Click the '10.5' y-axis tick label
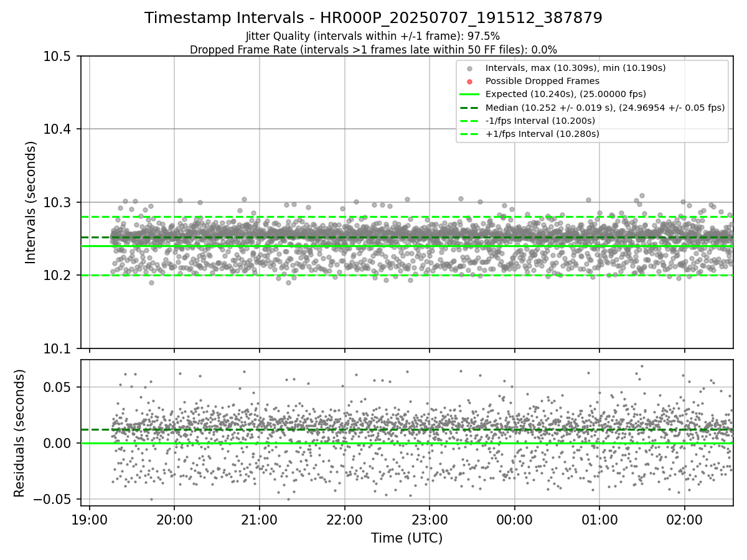The height and width of the screenshot is (560, 747). (x=59, y=56)
